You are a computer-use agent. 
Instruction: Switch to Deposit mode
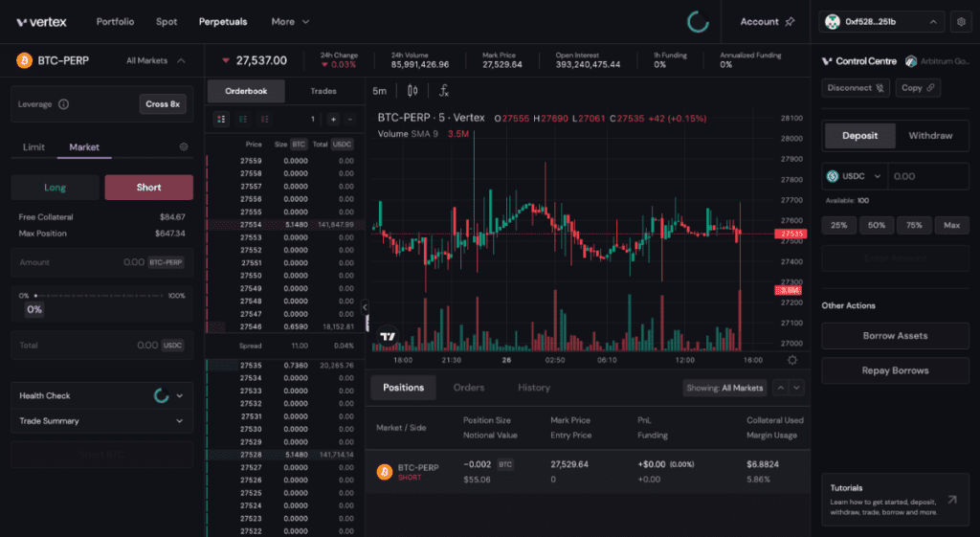point(860,136)
